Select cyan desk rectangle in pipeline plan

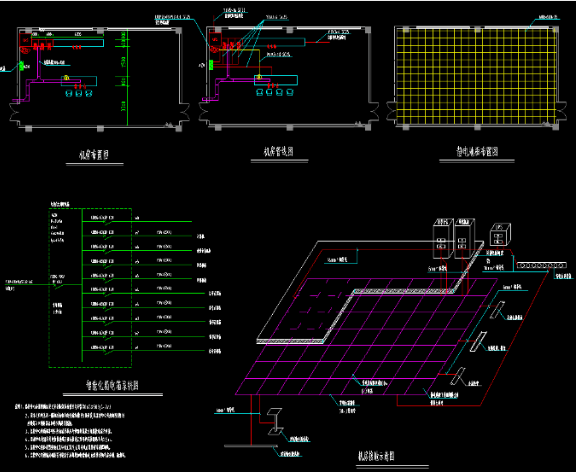[276, 80]
